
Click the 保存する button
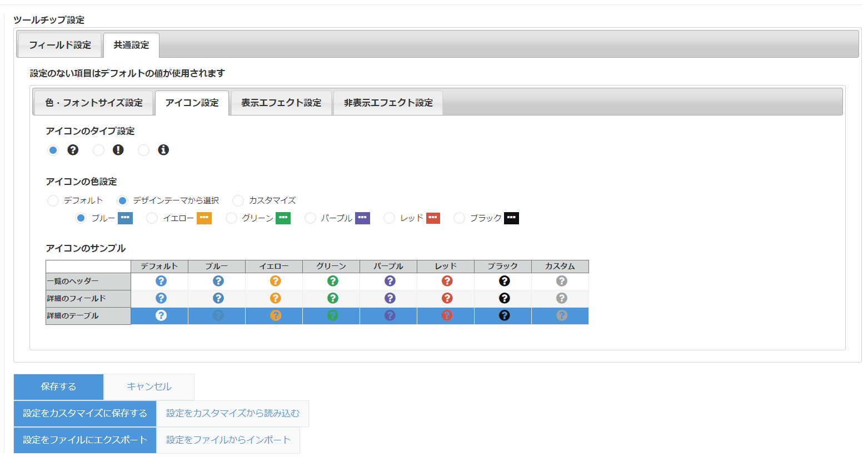58,386
